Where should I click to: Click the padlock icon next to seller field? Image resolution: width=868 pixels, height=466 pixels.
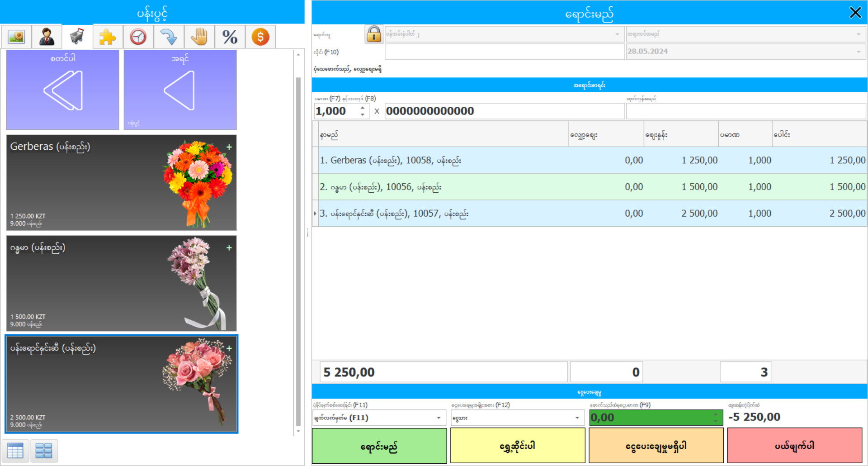374,34
